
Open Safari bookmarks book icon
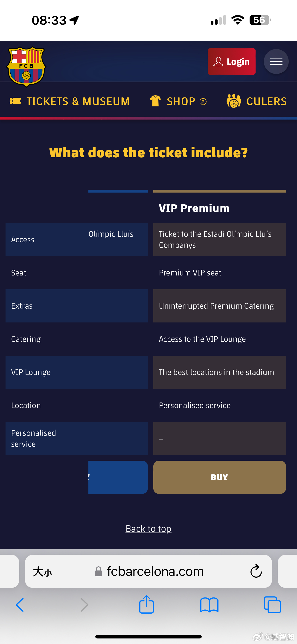[209, 605]
